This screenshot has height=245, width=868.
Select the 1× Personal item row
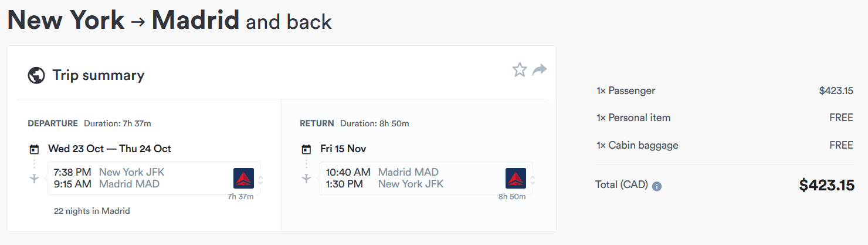(x=724, y=118)
